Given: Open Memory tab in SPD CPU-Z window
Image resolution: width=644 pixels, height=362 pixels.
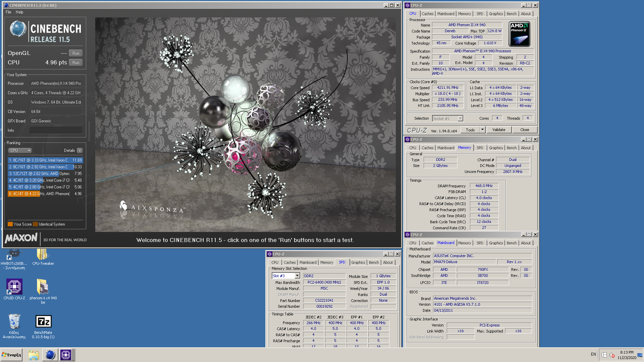Looking at the screenshot, I should coord(326,262).
